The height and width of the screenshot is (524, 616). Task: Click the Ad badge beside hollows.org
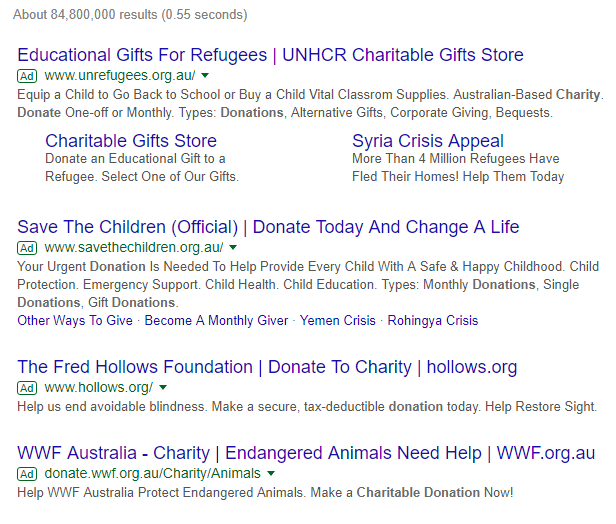pyautogui.click(x=27, y=388)
